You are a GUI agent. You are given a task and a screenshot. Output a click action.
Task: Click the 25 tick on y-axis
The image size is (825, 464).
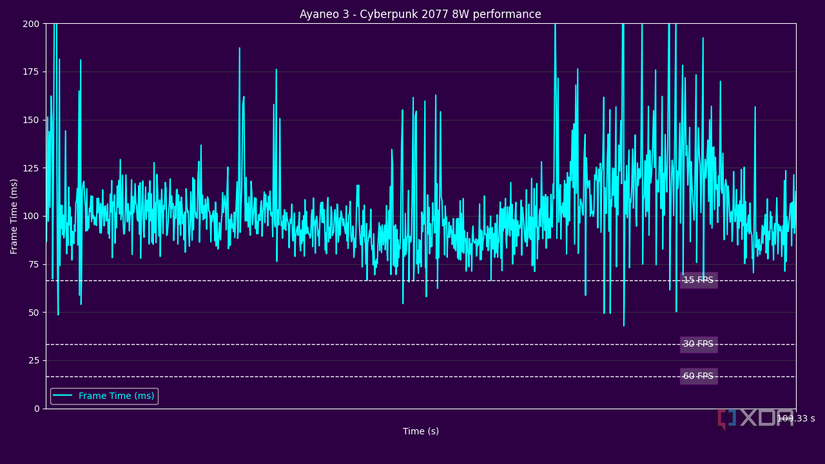(x=34, y=360)
